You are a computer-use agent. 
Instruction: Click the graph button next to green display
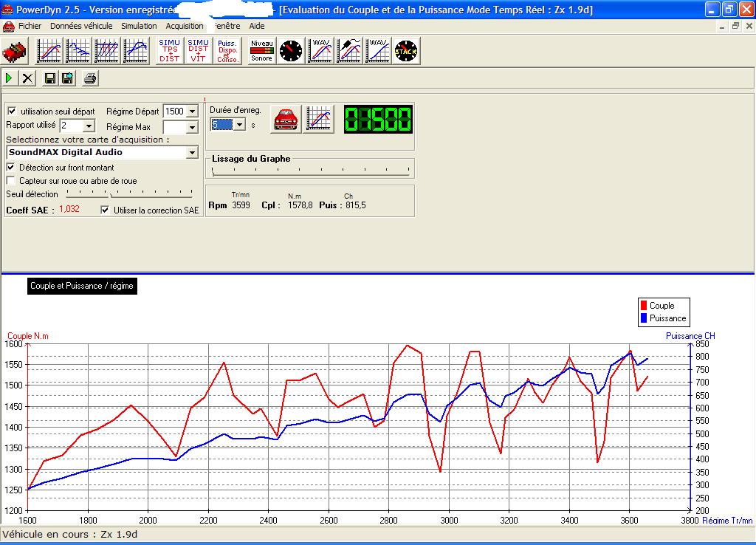click(319, 119)
